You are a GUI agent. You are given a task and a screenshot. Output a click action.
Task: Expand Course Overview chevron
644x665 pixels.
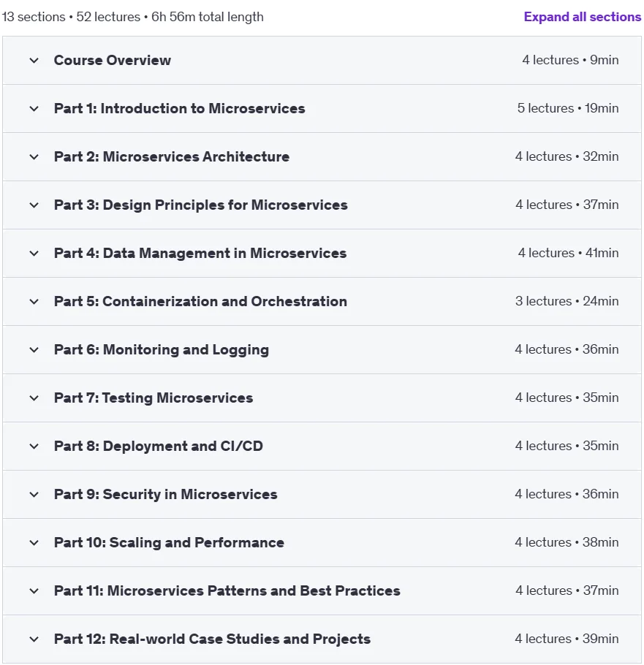34,61
